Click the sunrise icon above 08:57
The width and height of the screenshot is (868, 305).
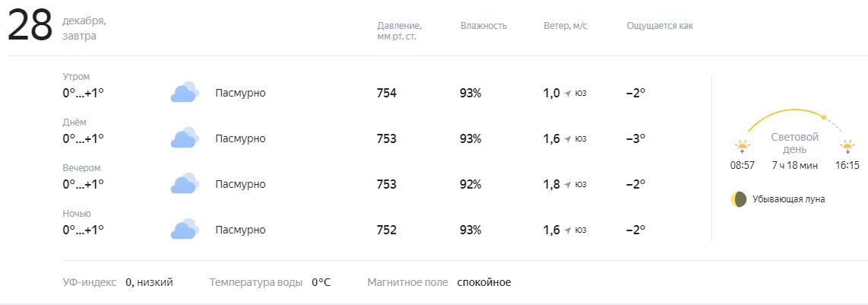[742, 148]
